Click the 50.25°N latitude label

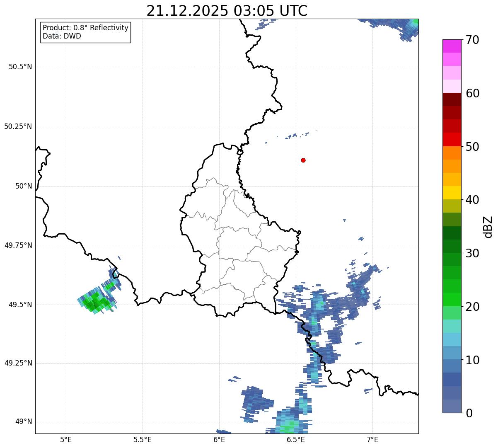point(18,126)
